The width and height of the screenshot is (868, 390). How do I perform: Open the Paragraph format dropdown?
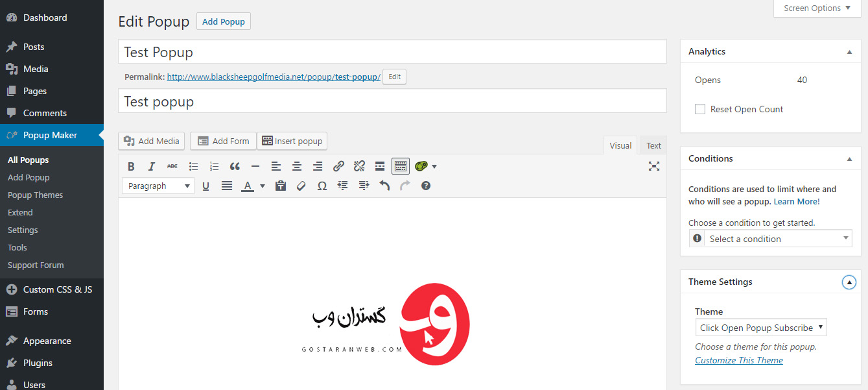tap(158, 186)
